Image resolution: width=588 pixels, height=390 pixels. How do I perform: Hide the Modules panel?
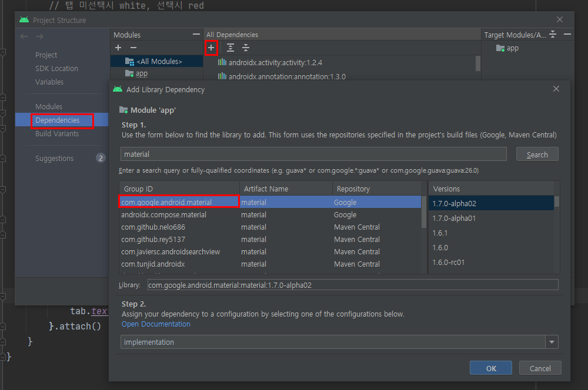[196, 35]
